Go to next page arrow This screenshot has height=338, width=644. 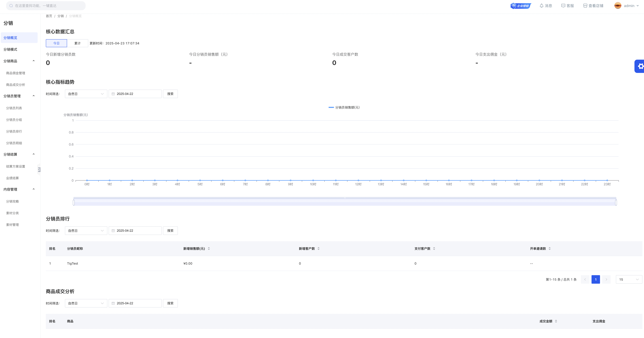[x=606, y=280]
